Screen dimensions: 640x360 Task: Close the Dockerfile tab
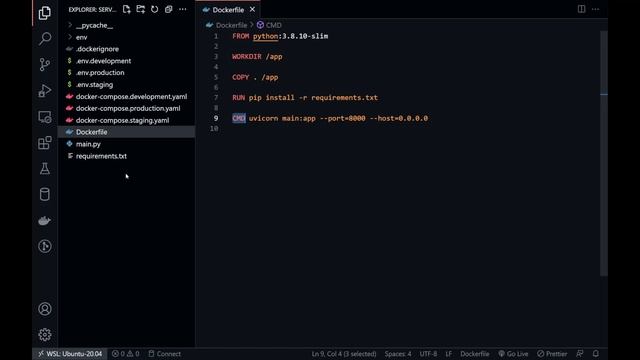252,9
